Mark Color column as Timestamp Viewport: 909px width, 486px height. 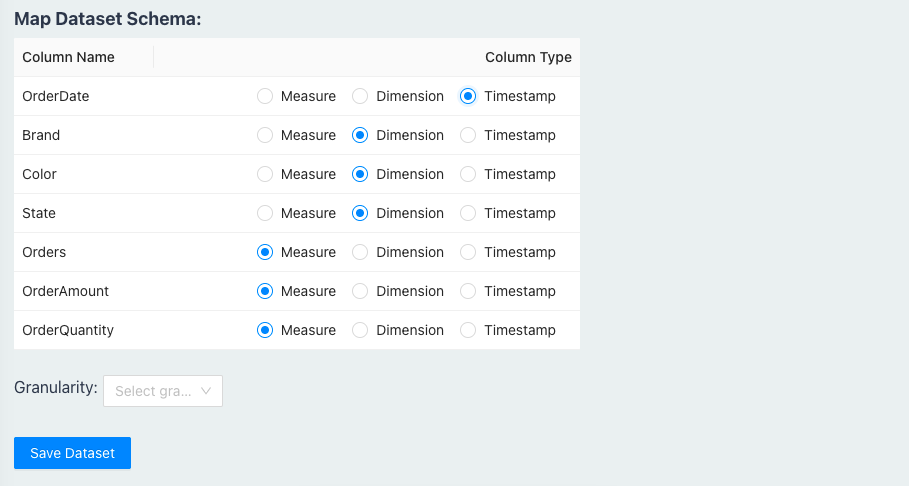point(468,174)
